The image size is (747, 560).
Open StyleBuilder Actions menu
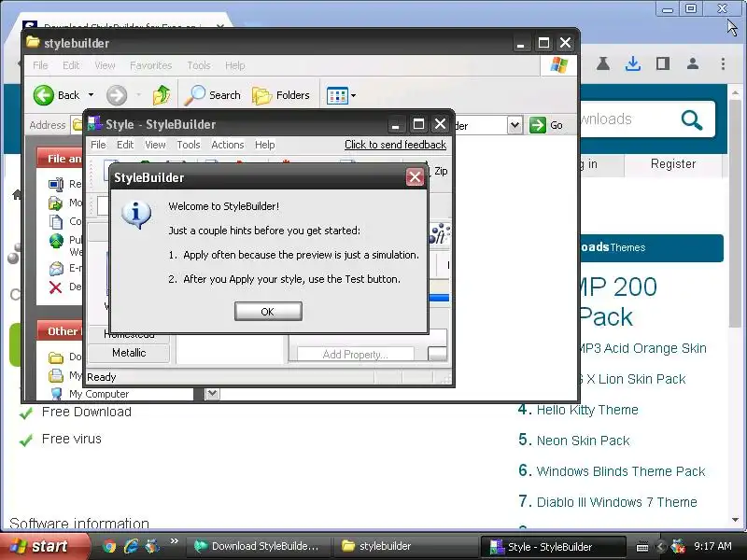(228, 145)
